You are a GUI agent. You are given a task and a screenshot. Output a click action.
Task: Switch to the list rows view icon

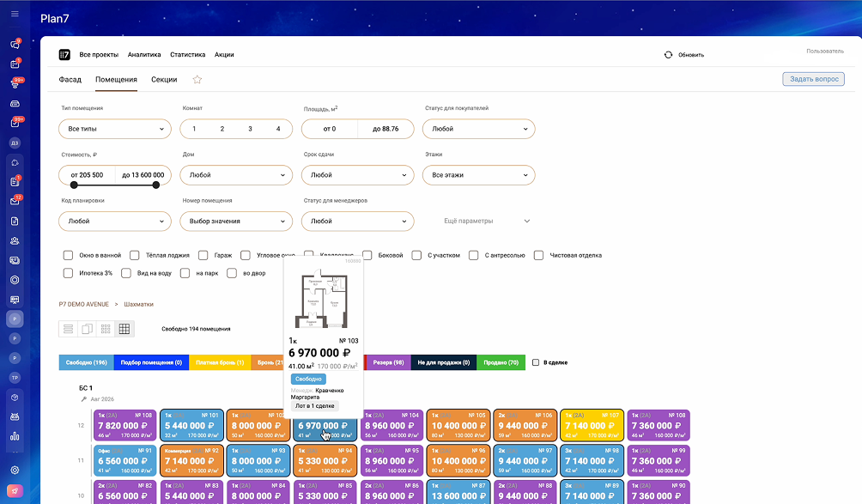pyautogui.click(x=68, y=329)
